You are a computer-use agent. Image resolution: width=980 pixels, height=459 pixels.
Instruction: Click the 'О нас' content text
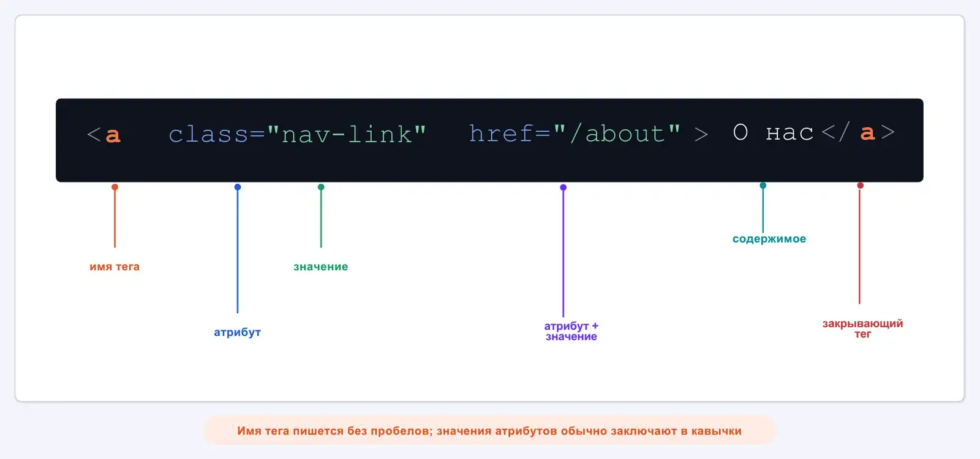click(x=773, y=133)
